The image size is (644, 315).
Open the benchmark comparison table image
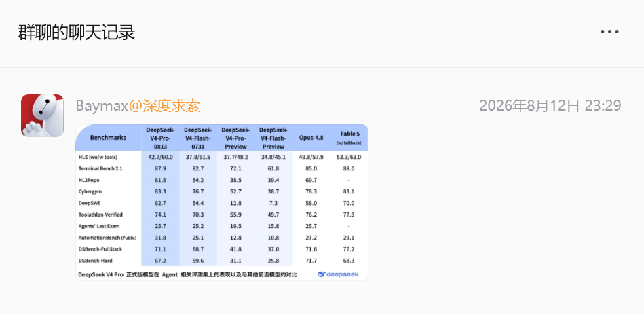coord(222,202)
